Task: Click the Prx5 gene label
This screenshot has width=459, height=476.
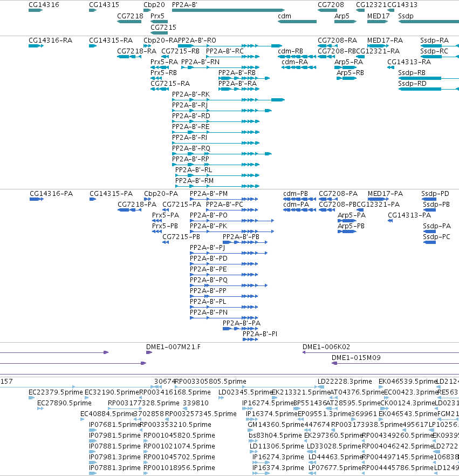Action: coord(157,16)
